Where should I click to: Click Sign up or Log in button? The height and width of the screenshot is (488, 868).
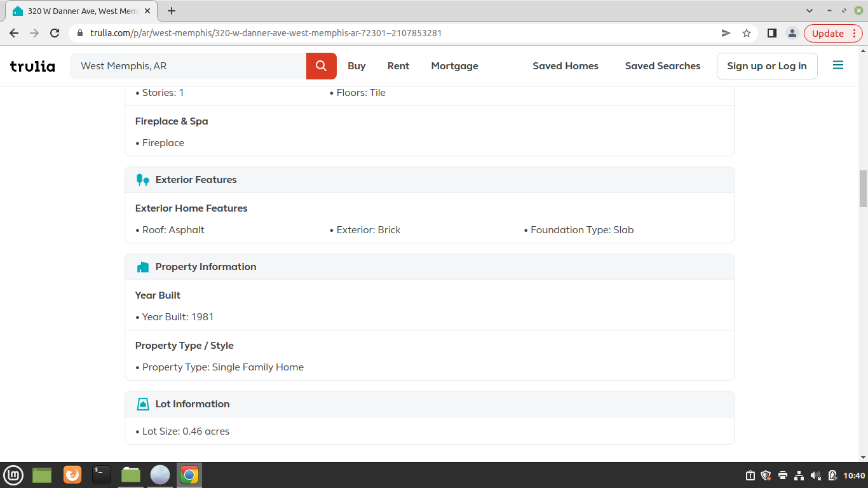[767, 66]
